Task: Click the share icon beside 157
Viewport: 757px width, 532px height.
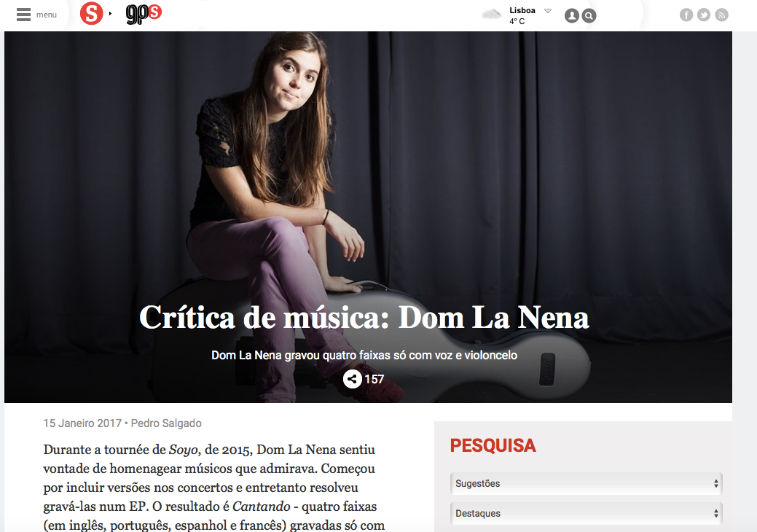Action: click(x=353, y=379)
